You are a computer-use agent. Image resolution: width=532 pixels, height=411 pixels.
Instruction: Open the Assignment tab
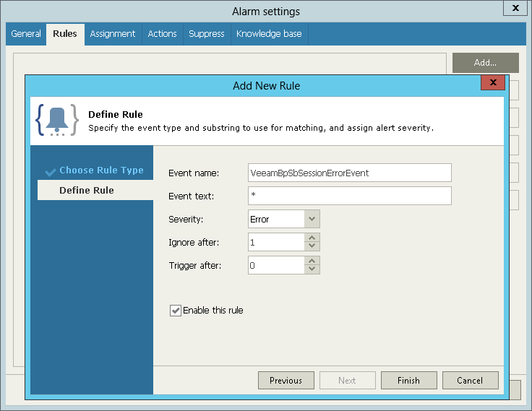click(112, 33)
